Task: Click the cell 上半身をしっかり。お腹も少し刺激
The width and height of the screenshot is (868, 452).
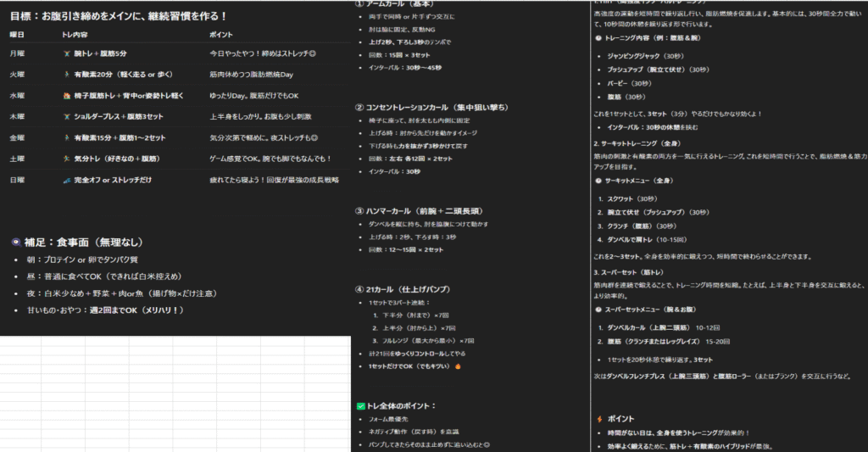Action: [260, 117]
